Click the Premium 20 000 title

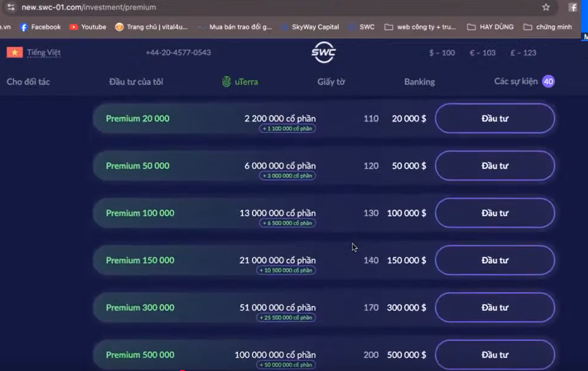click(138, 118)
